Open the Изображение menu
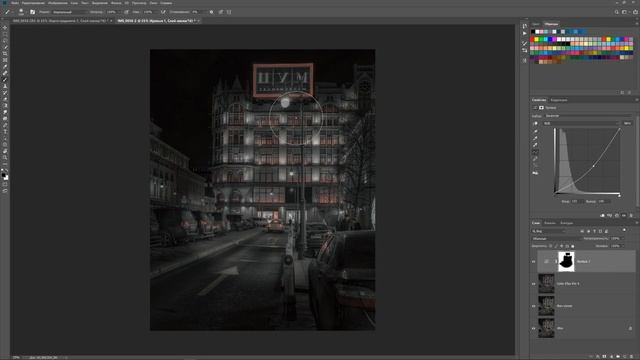This screenshot has width=640, height=360. [58, 3]
